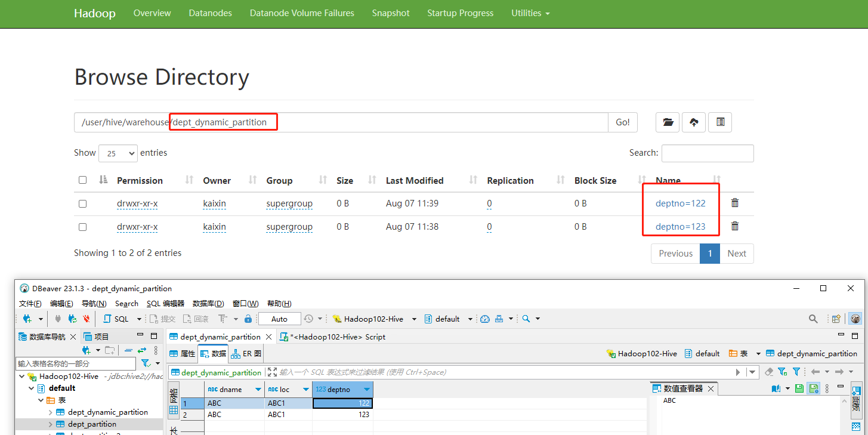
Task: Toggle the select-all checkbox in the table header
Action: click(x=82, y=180)
